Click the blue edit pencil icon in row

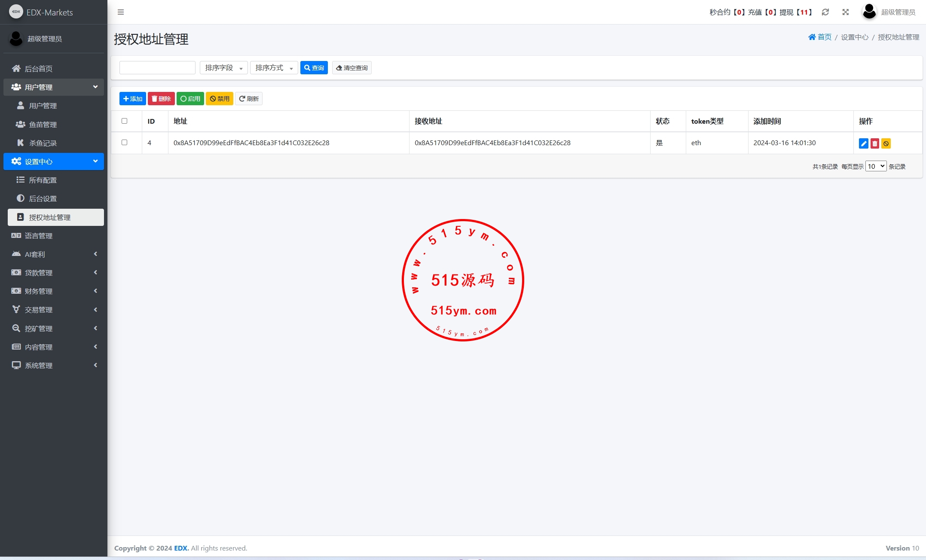pyautogui.click(x=863, y=143)
